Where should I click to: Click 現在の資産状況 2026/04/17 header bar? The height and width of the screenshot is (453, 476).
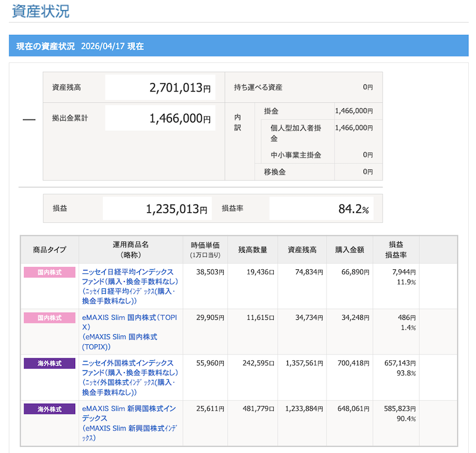pyautogui.click(x=239, y=46)
